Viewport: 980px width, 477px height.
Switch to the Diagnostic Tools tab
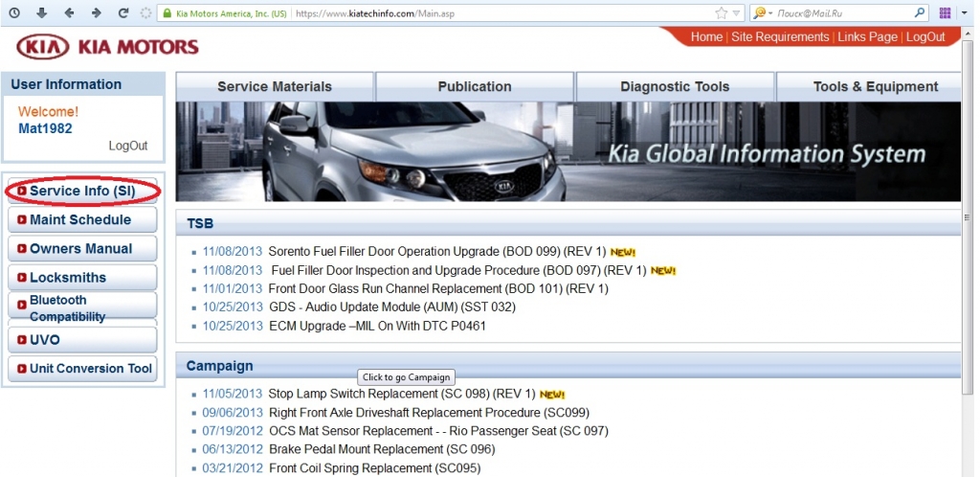[x=675, y=86]
